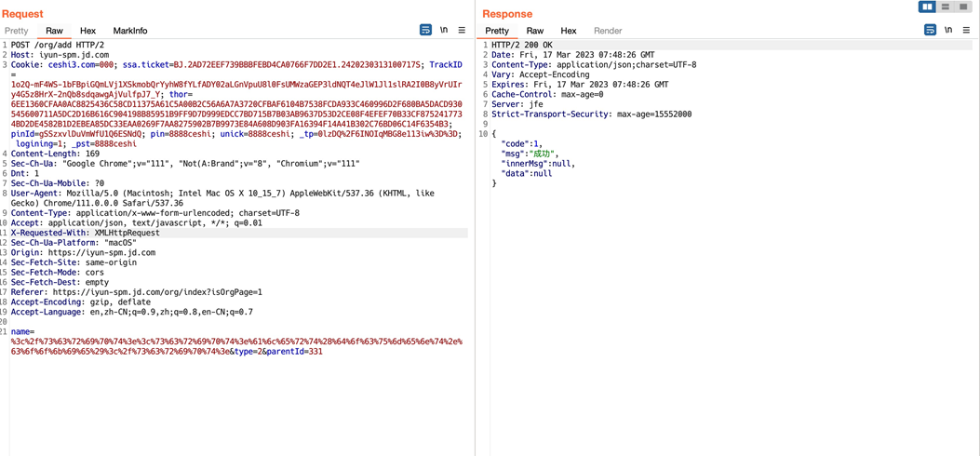Click the 'Origin: https://iyun-spm.jd.com' header
The height and width of the screenshot is (456, 980).
pos(83,252)
